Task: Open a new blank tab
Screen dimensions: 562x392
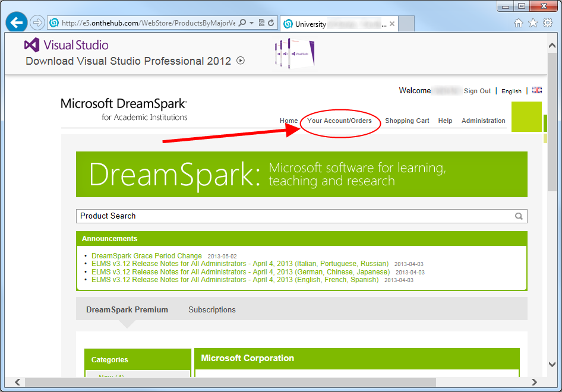Action: point(406,24)
